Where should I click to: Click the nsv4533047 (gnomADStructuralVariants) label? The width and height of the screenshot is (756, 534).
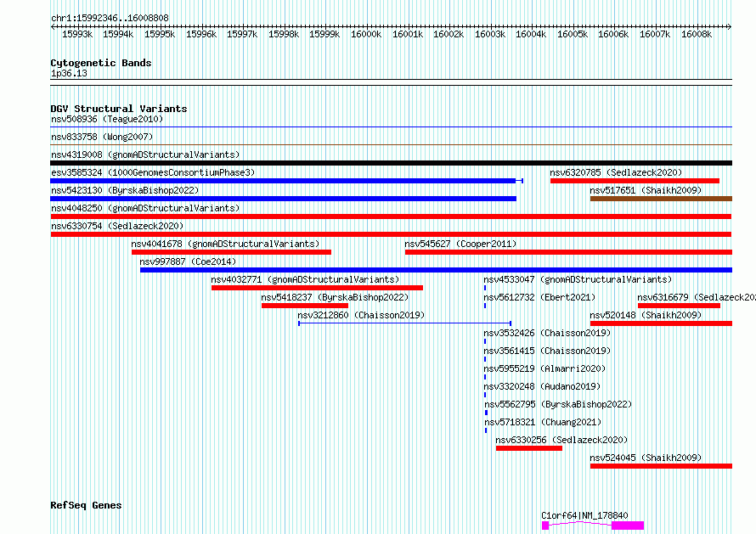[x=578, y=279]
